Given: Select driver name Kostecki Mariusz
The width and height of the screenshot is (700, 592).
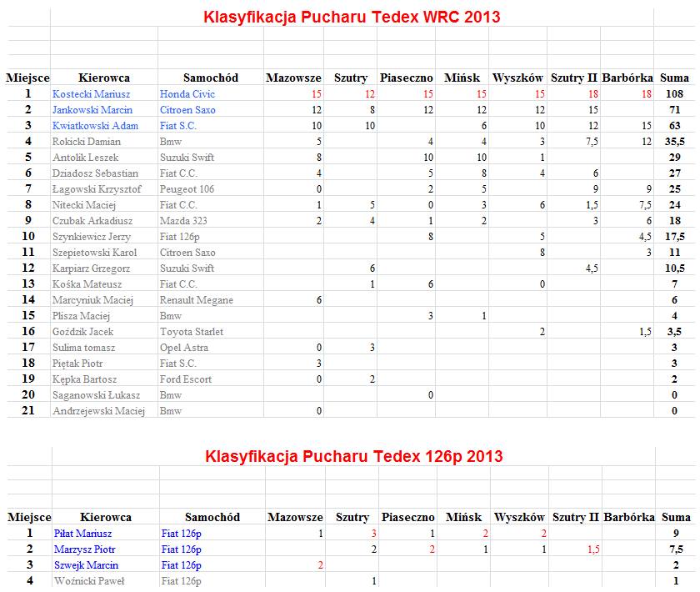Looking at the screenshot, I should (91, 94).
